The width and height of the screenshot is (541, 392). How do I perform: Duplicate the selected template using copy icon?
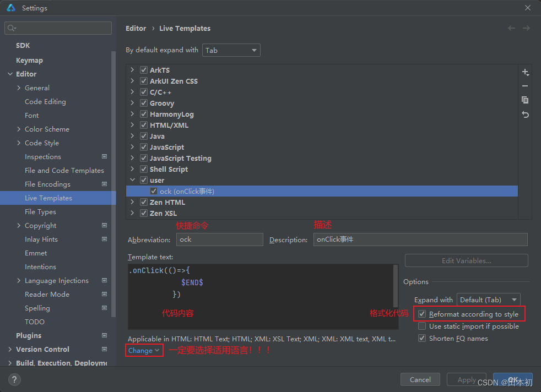pyautogui.click(x=525, y=100)
